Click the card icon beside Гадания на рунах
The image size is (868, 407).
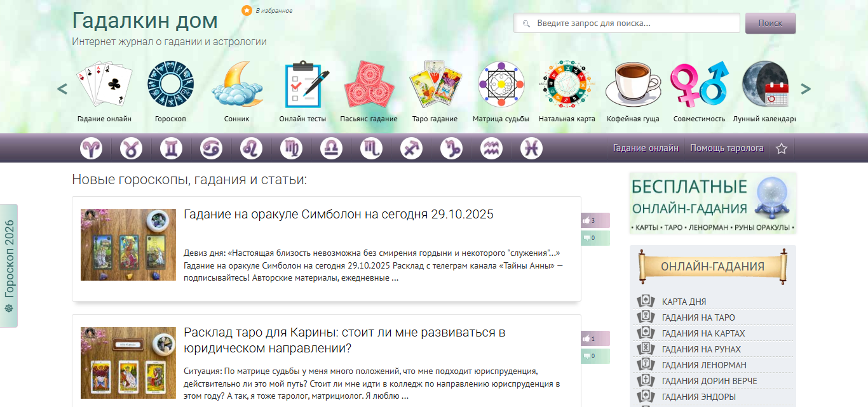point(646,349)
